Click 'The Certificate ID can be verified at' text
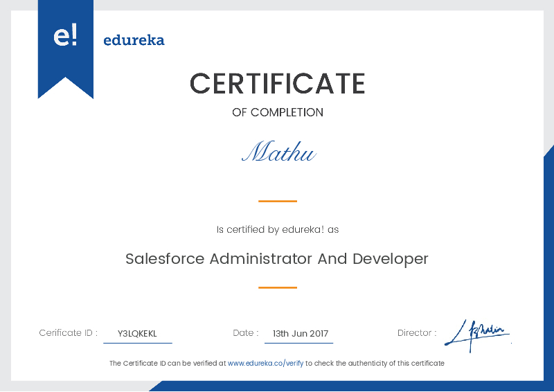 point(168,363)
